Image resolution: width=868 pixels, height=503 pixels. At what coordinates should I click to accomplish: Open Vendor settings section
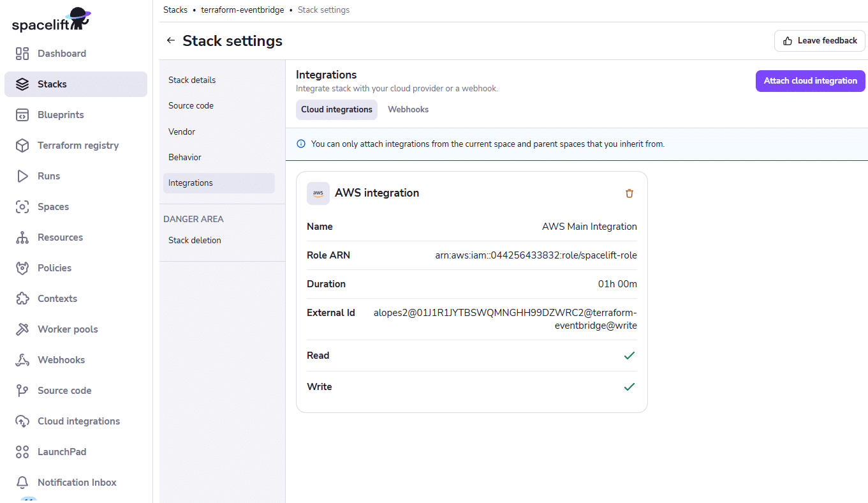click(x=219, y=132)
